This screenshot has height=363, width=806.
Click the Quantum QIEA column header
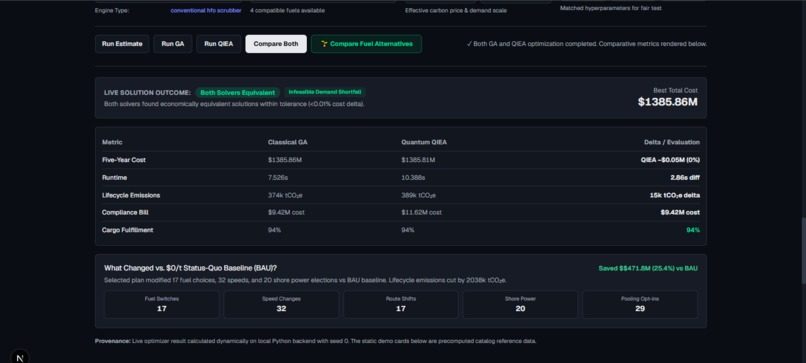[x=424, y=142]
